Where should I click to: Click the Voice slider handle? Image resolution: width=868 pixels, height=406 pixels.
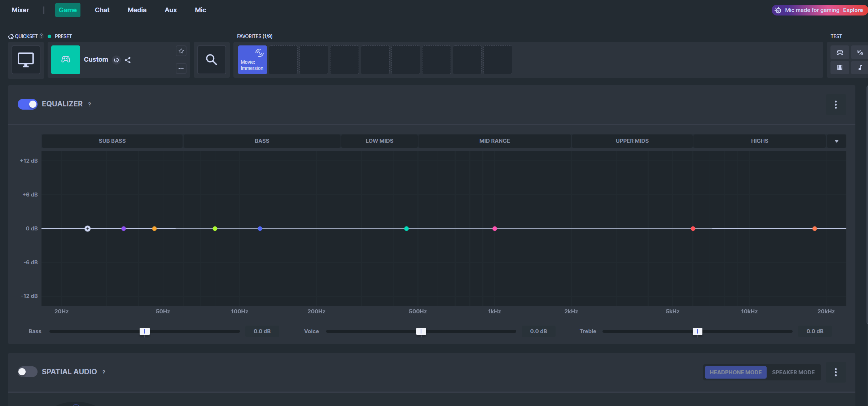coord(421,331)
